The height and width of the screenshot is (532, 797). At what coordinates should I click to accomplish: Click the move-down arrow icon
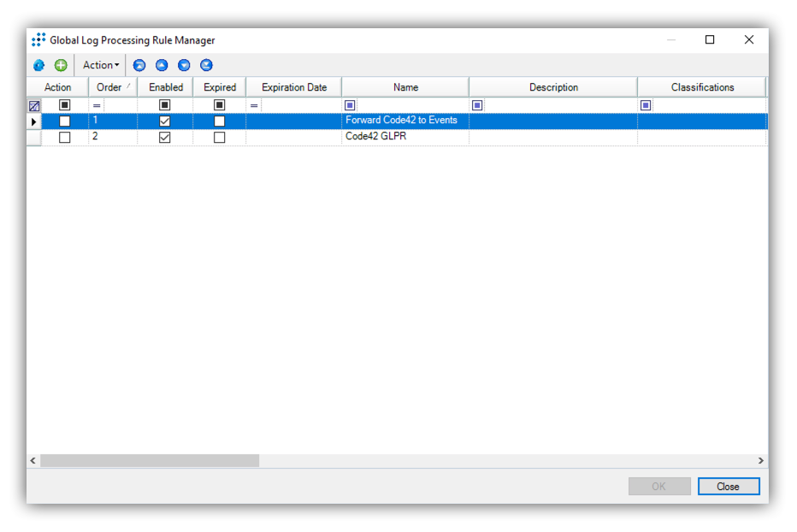coord(183,65)
